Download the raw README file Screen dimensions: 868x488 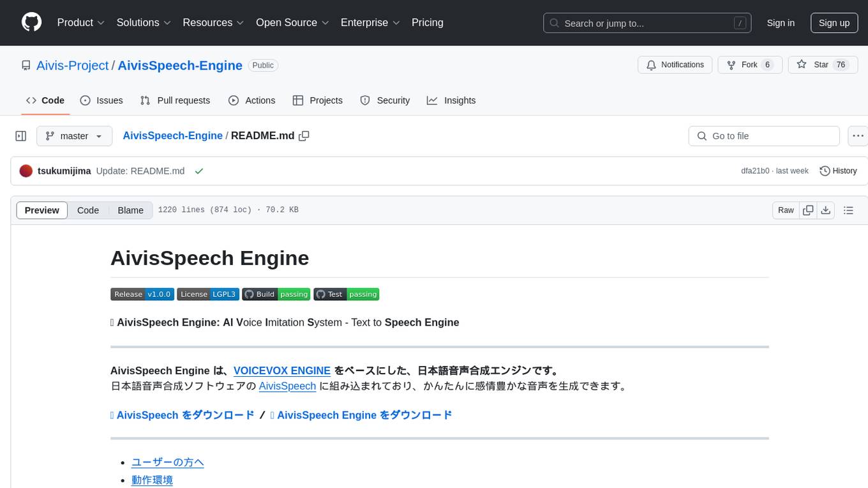click(x=825, y=210)
